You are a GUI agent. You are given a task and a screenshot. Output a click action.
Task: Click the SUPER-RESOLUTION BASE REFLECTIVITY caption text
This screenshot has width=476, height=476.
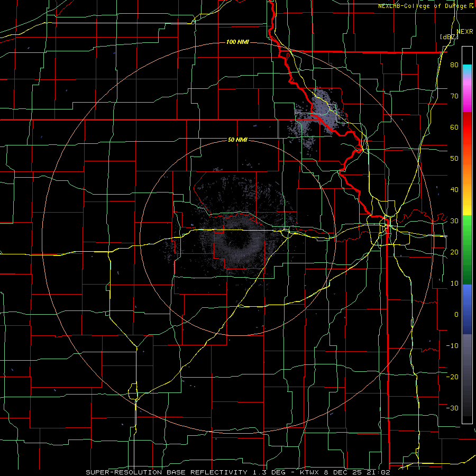point(167,472)
